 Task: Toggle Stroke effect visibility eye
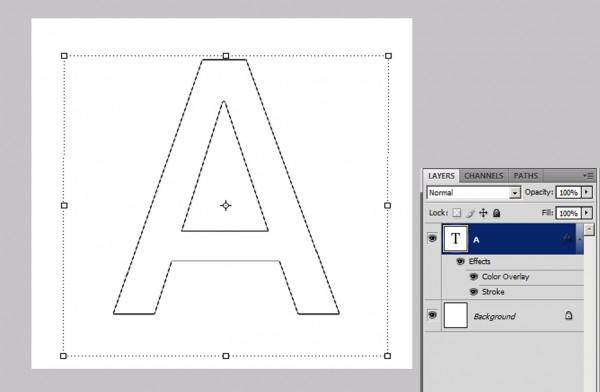click(474, 292)
